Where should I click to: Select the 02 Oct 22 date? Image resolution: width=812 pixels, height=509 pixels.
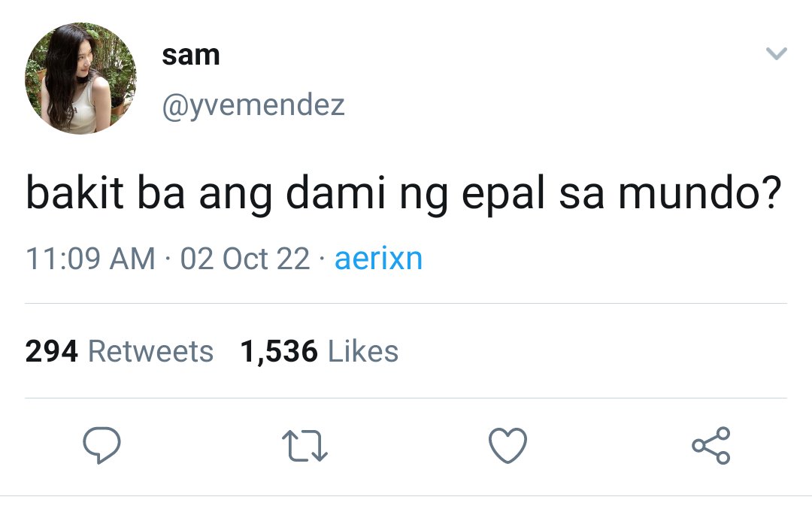pyautogui.click(x=245, y=259)
